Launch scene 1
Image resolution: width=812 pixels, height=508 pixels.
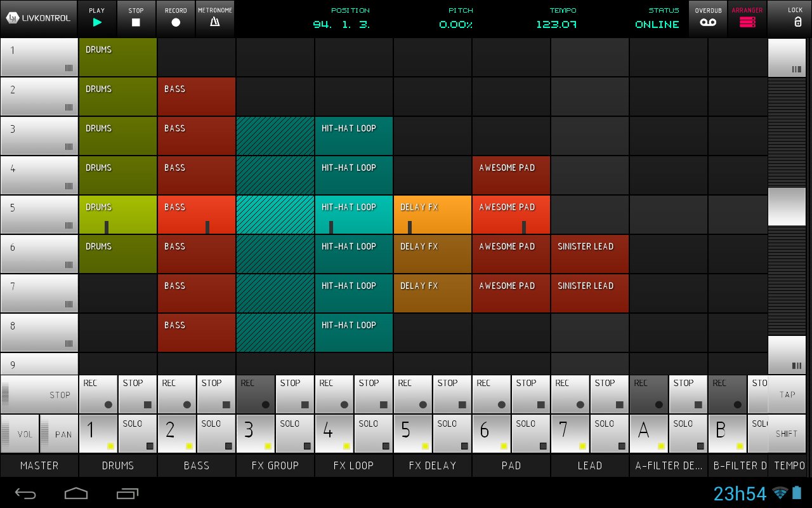(39, 57)
